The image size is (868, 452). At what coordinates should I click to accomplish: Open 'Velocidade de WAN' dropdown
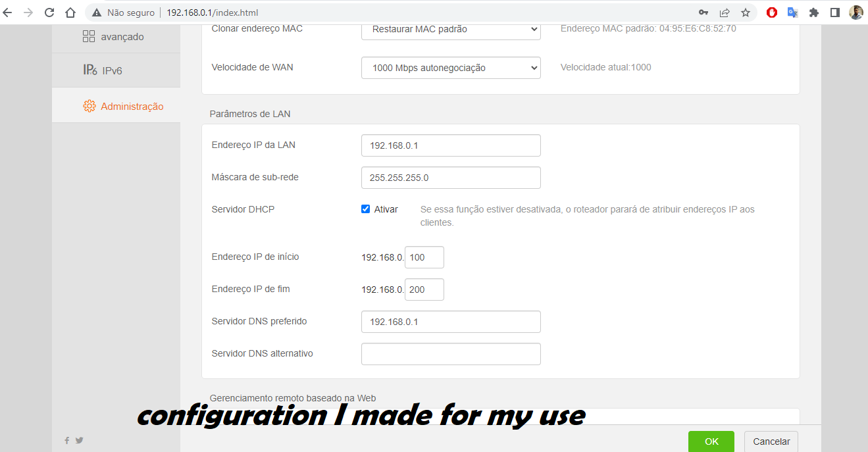pos(451,68)
